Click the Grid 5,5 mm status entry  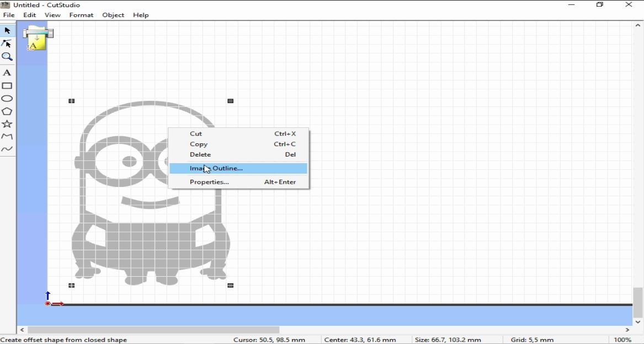[x=532, y=340]
